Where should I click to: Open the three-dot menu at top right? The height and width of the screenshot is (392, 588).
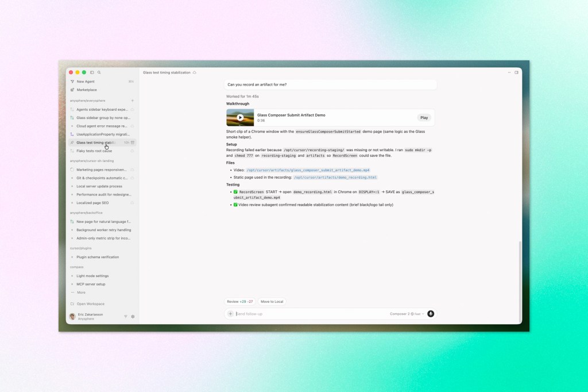pyautogui.click(x=509, y=72)
